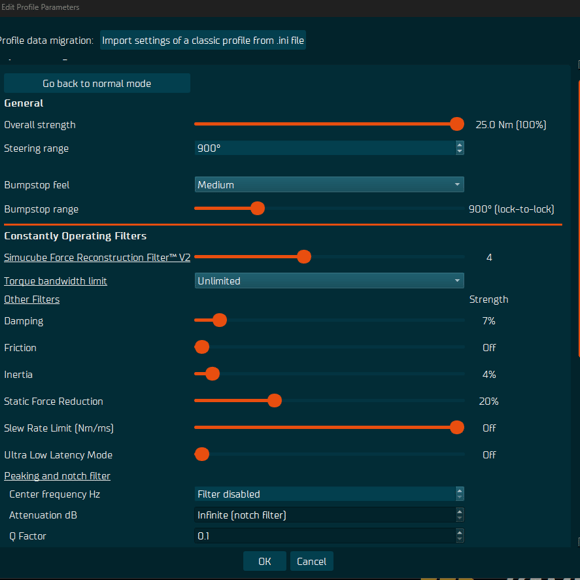Open the Bumpstop feel dropdown
This screenshot has height=580, width=580.
[329, 185]
